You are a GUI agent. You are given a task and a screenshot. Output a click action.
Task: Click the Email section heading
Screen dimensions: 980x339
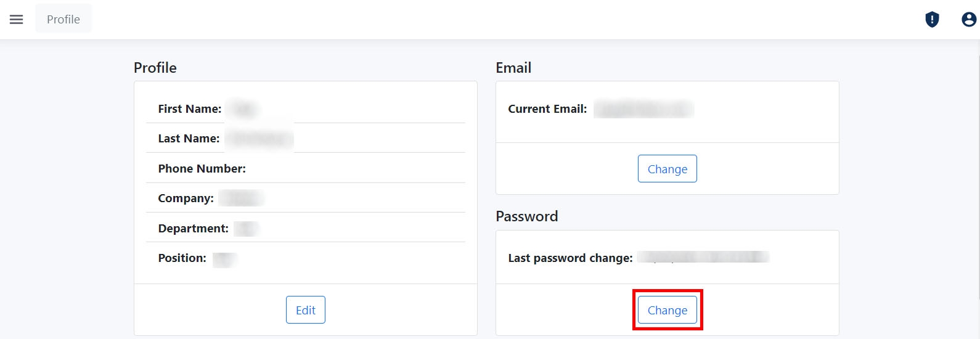point(513,68)
